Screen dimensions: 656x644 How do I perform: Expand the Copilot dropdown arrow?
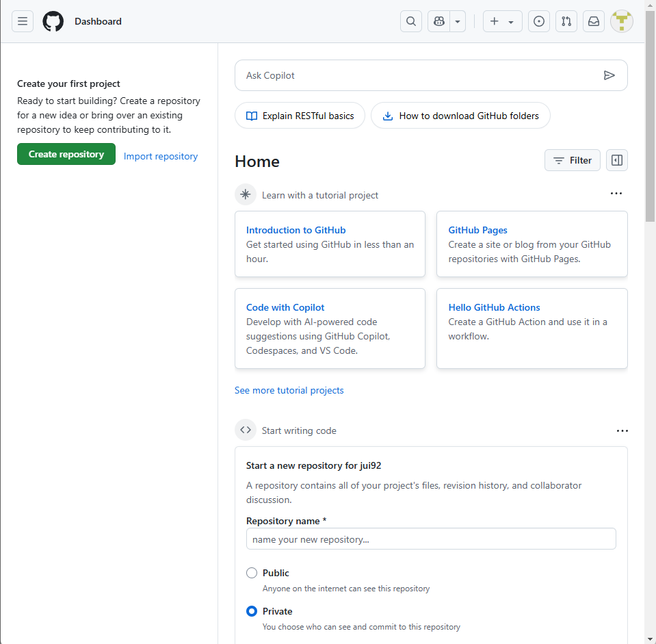458,21
